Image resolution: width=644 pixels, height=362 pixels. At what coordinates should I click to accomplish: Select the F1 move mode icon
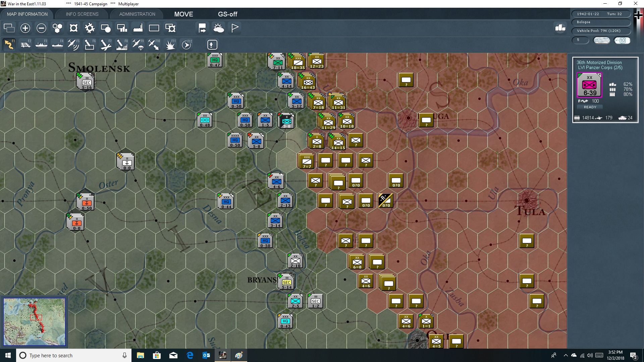[x=9, y=44]
